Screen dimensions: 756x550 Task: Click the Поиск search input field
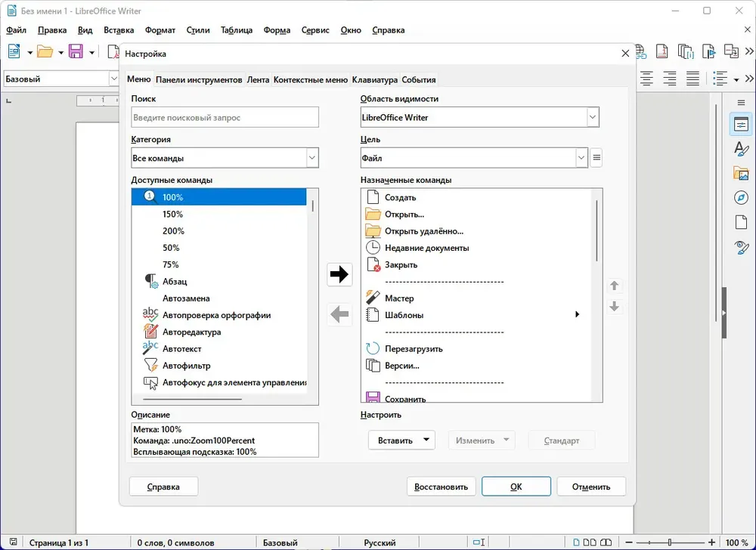225,117
